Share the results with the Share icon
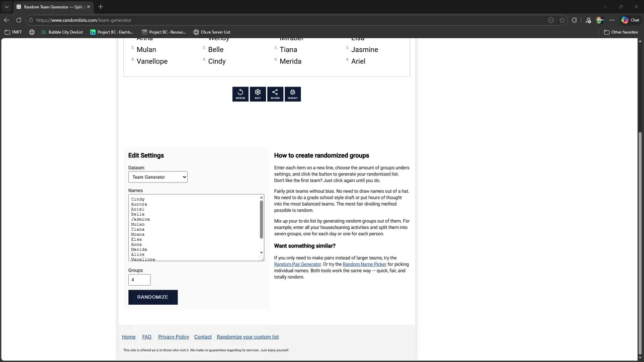The height and width of the screenshot is (362, 644). coord(275,94)
